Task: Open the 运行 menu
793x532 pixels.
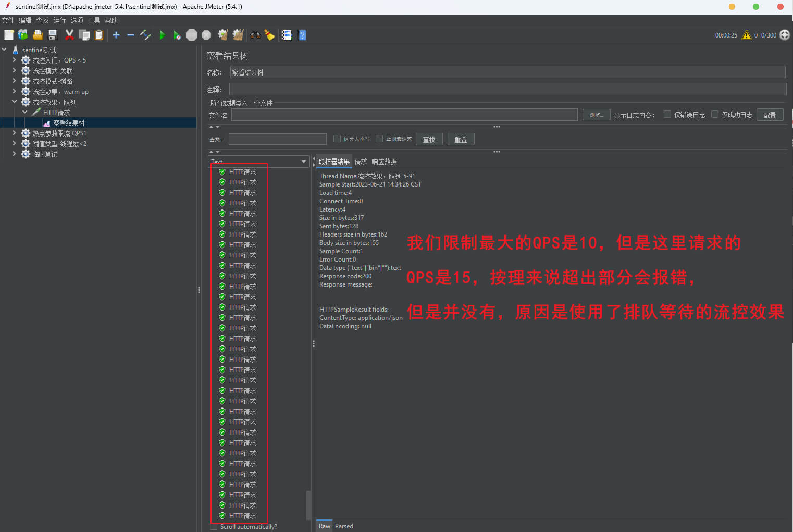Action: tap(59, 20)
